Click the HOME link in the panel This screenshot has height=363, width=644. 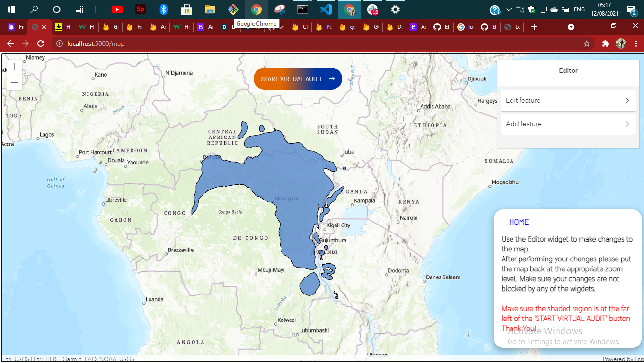pyautogui.click(x=519, y=222)
